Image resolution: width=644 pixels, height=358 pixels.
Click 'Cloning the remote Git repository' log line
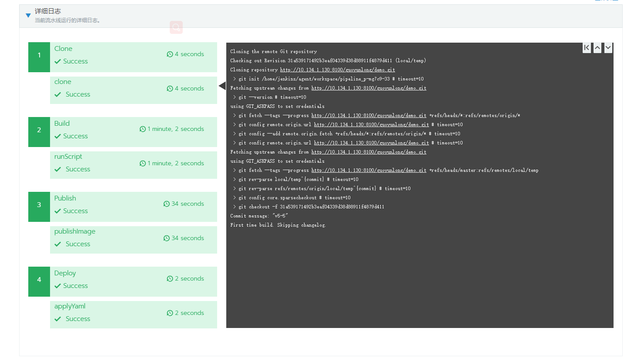274,52
